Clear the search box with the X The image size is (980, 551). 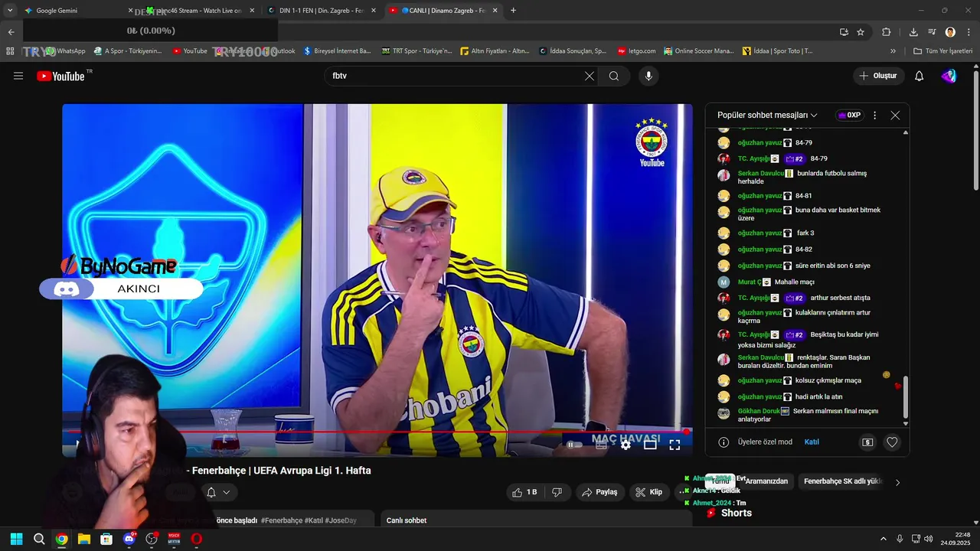point(590,76)
